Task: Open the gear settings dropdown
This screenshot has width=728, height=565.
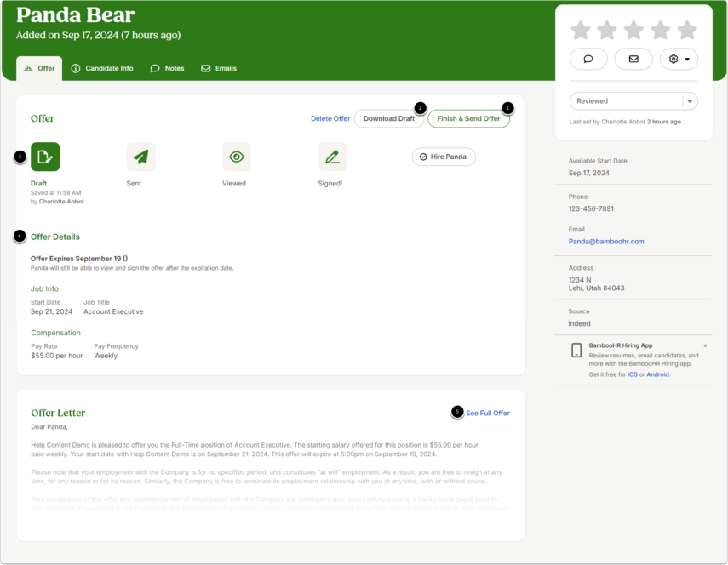Action: (679, 59)
